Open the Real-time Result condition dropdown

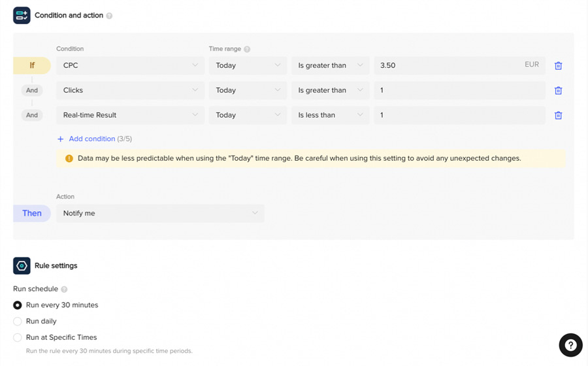[130, 115]
